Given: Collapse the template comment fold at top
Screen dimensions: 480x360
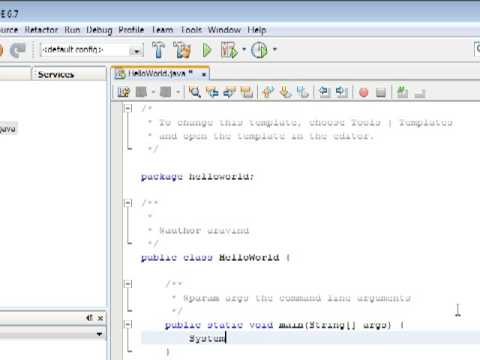Looking at the screenshot, I should click(128, 108).
